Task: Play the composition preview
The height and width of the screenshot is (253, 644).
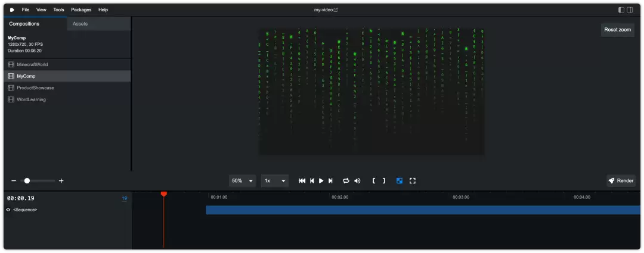Action: pyautogui.click(x=321, y=181)
